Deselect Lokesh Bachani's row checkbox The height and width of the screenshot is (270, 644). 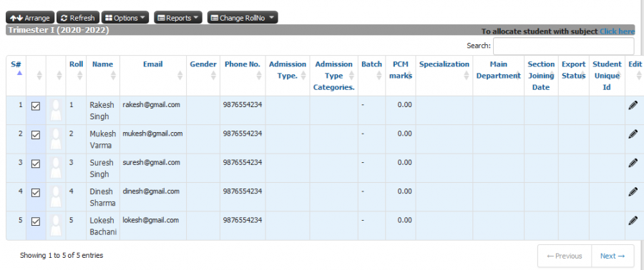[x=36, y=221]
